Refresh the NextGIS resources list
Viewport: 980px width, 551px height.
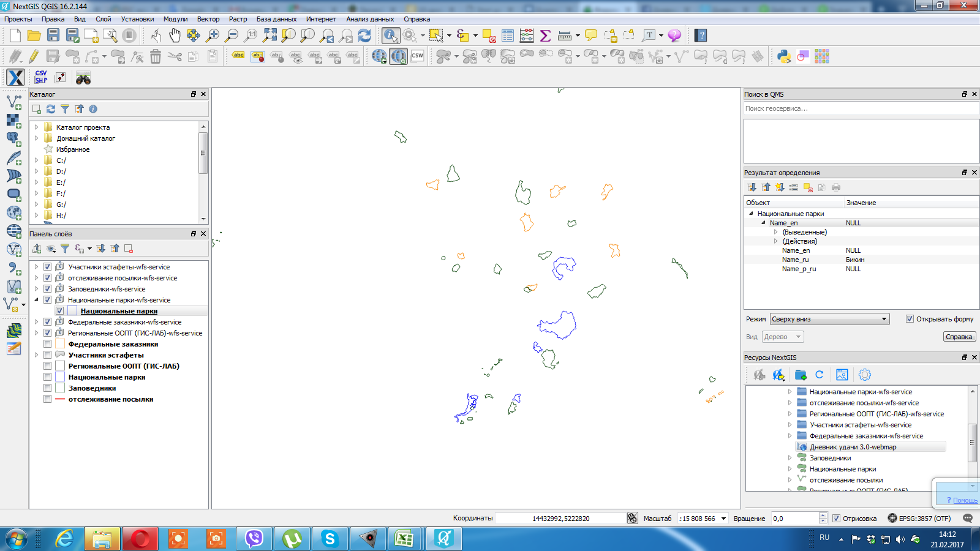point(820,375)
